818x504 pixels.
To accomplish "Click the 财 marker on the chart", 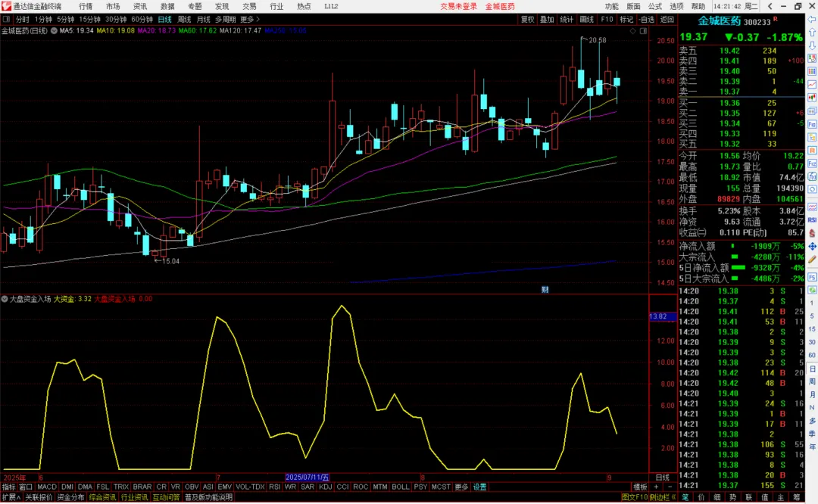I will [x=545, y=290].
